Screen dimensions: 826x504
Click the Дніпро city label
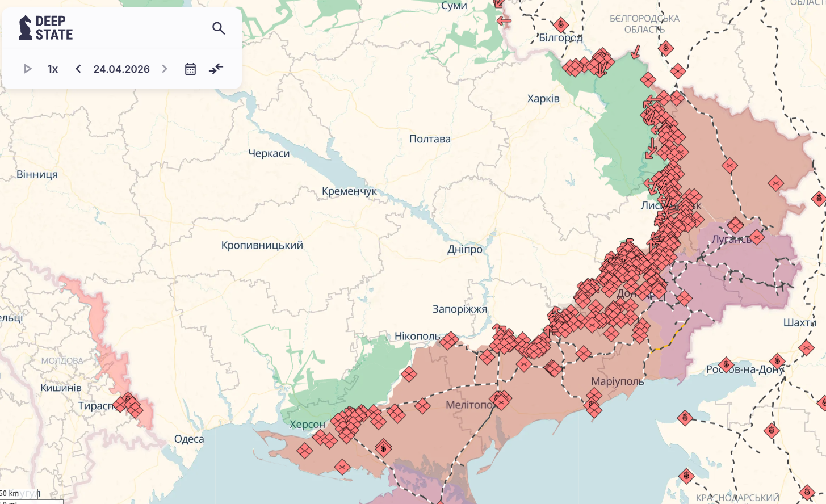pos(465,249)
